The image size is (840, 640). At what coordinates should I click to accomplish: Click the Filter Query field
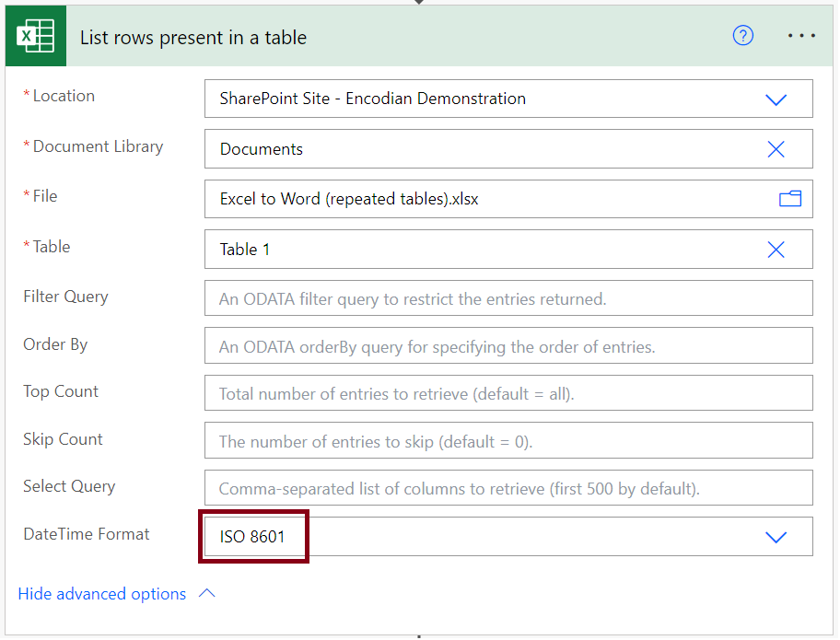coord(509,299)
